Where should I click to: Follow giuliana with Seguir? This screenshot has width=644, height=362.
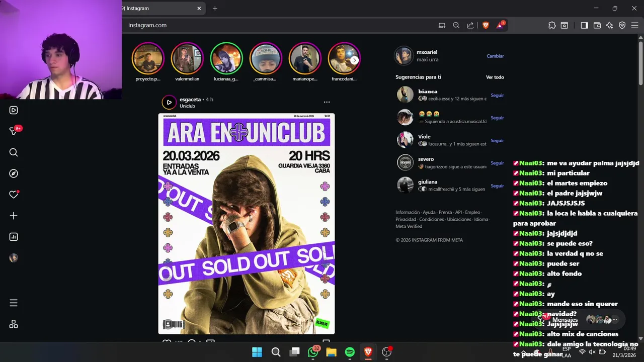pos(497,186)
